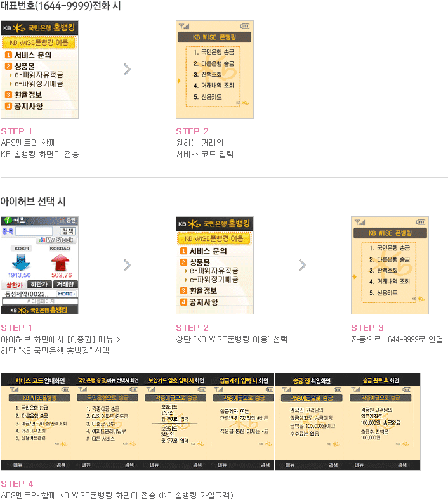Click the KOSDAQ label
This screenshot has height=499, width=448.
coord(60,248)
